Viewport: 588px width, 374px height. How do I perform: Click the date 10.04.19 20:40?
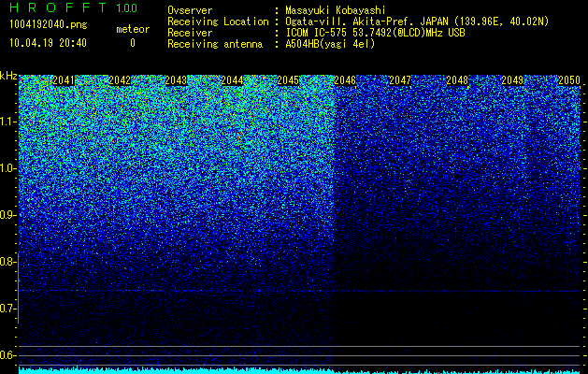coord(48,43)
